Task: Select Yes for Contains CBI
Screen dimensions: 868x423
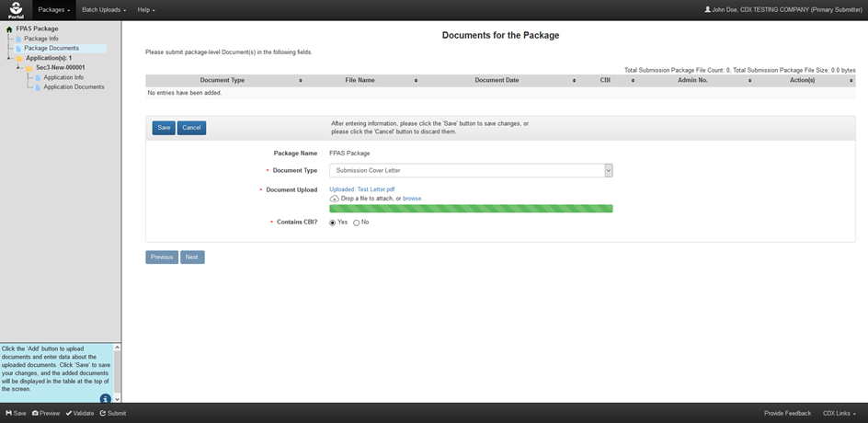Action: [x=333, y=223]
